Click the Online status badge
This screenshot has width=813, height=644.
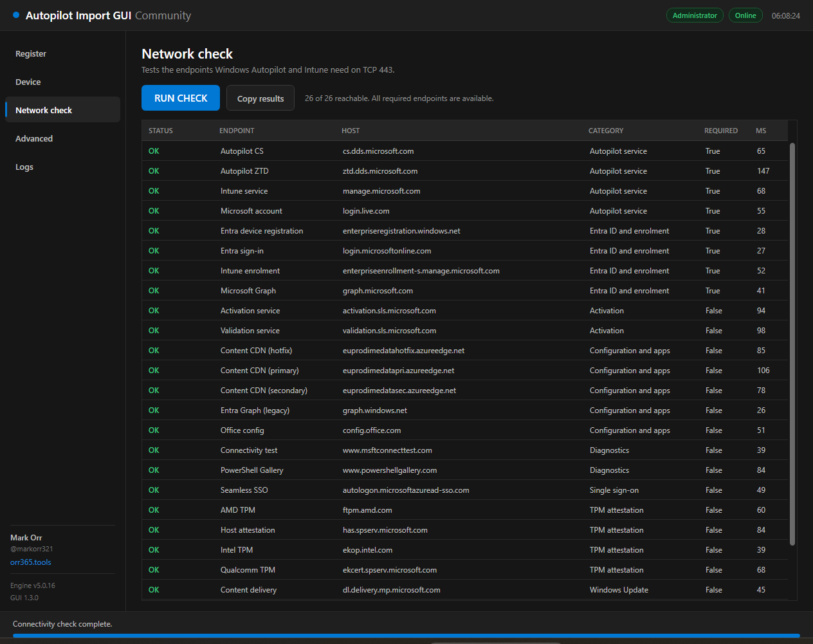pyautogui.click(x=745, y=15)
